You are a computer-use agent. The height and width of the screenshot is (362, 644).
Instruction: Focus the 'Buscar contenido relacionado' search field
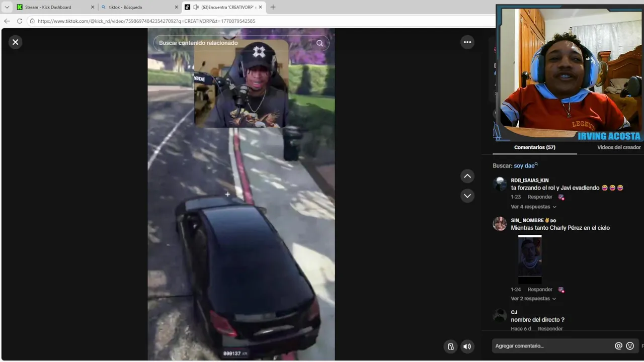[x=232, y=43]
